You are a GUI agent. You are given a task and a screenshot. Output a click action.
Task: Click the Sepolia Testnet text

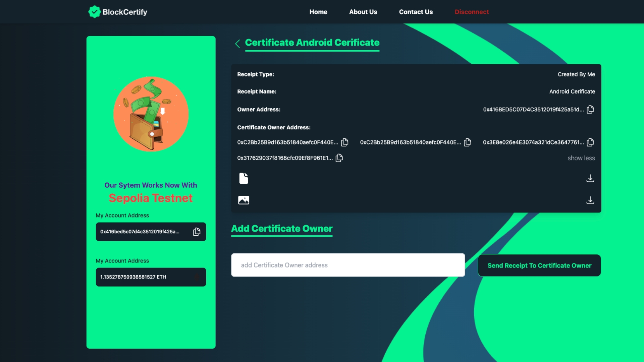point(151,198)
